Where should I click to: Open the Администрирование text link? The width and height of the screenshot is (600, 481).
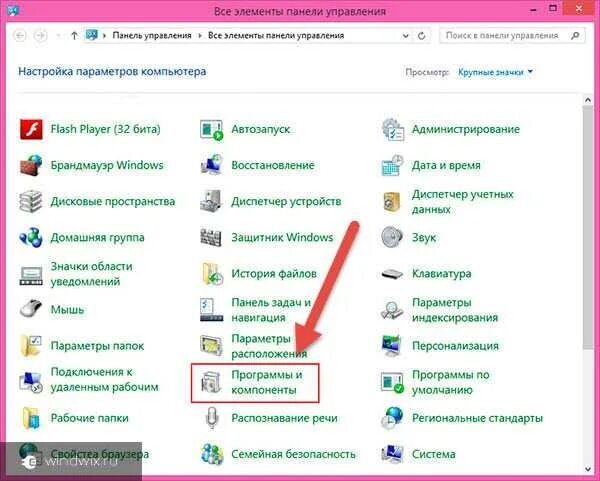coord(466,129)
